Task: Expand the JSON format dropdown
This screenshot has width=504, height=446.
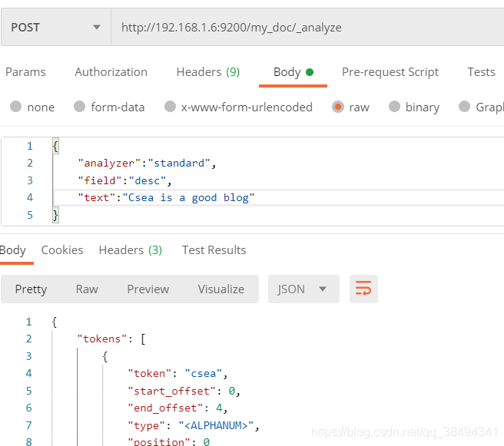Action: [x=302, y=289]
